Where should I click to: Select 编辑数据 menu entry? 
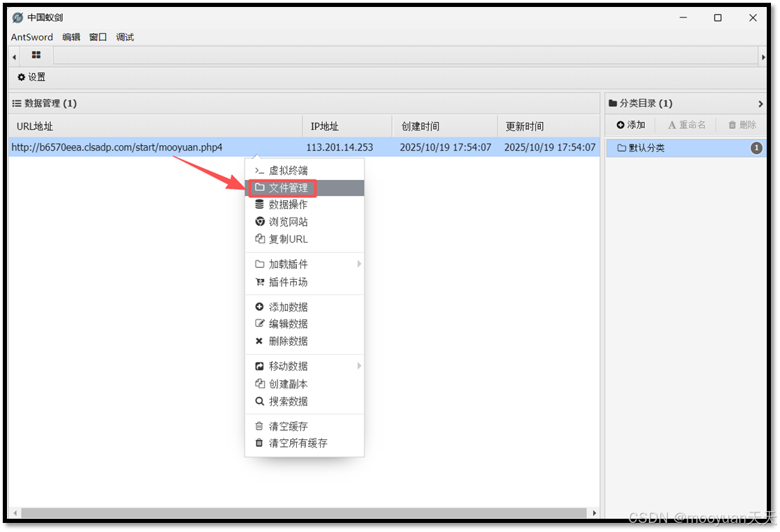click(x=305, y=324)
